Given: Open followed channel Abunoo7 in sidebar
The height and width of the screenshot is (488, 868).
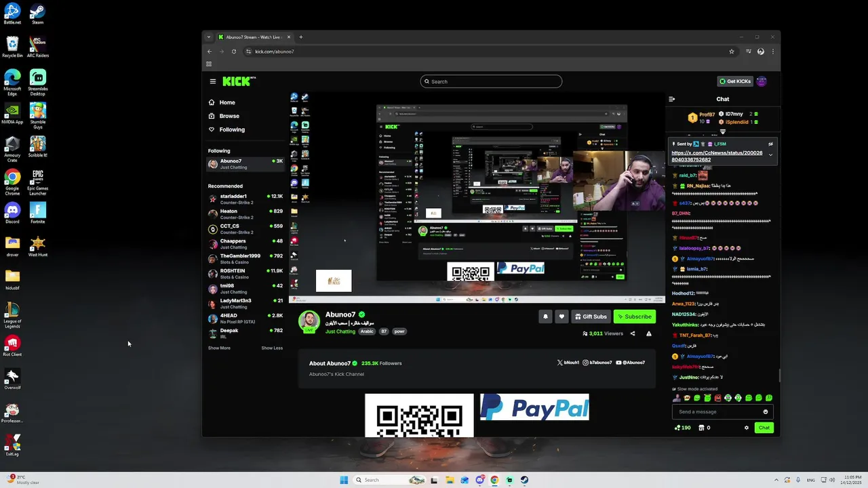Looking at the screenshot, I should click(x=245, y=164).
